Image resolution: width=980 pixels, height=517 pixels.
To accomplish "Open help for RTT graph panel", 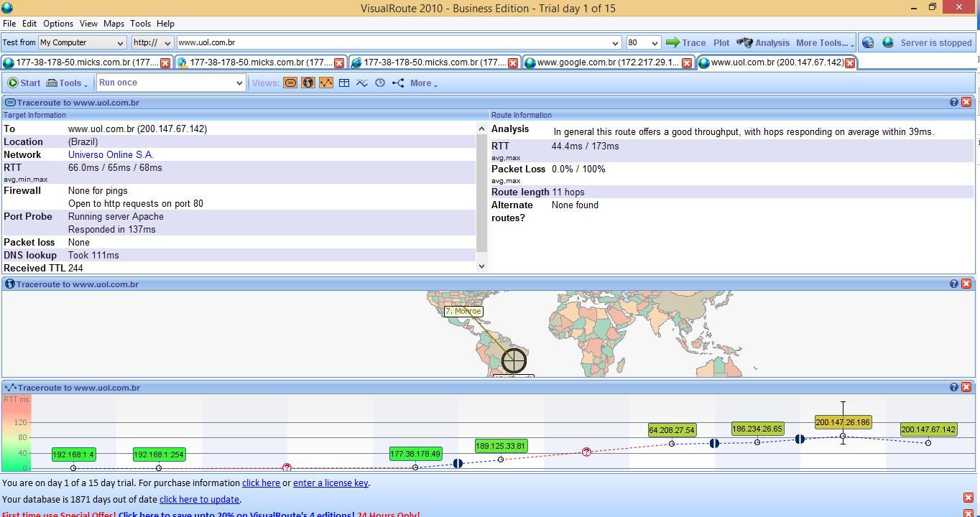I will pyautogui.click(x=954, y=387).
